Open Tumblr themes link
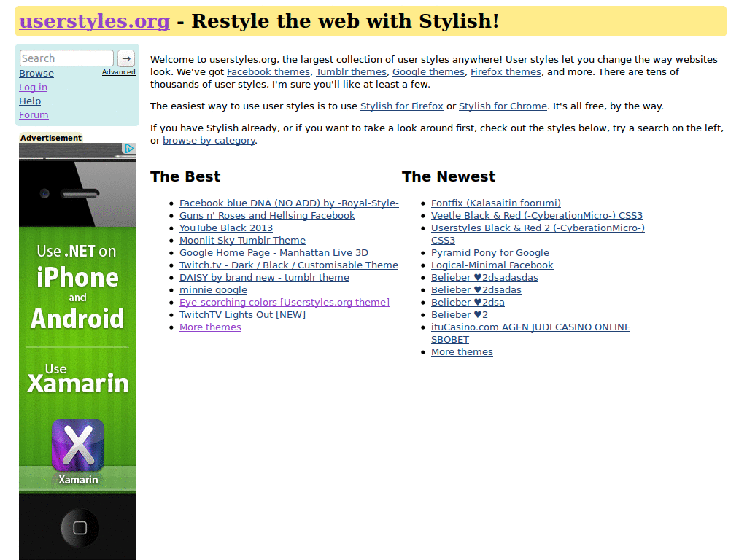The width and height of the screenshot is (747, 560). click(x=351, y=72)
